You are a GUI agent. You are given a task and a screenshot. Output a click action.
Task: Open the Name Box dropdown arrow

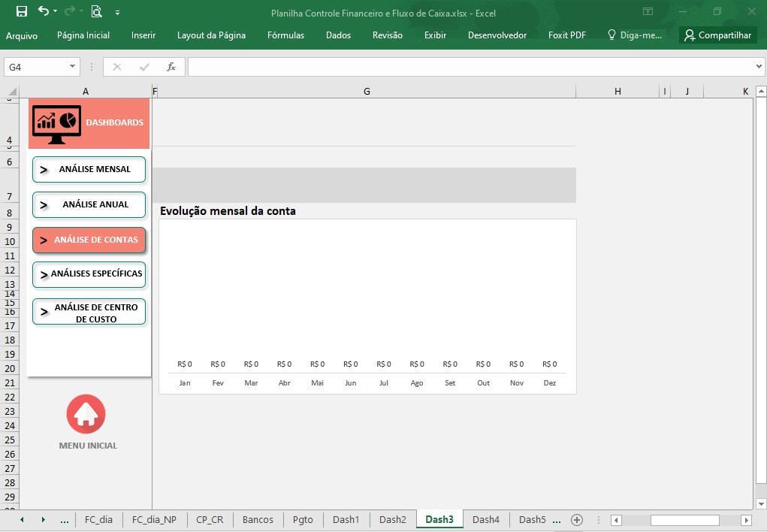(72, 67)
